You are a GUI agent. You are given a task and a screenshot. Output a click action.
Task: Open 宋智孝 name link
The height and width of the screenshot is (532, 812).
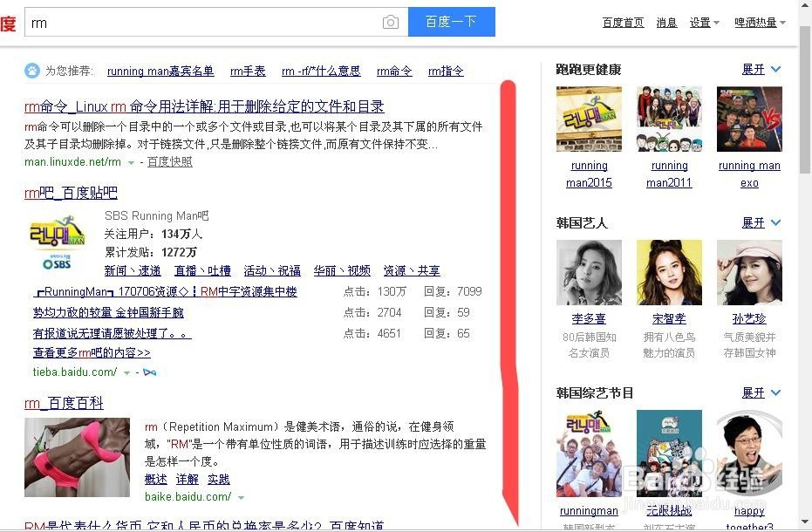coord(669,318)
